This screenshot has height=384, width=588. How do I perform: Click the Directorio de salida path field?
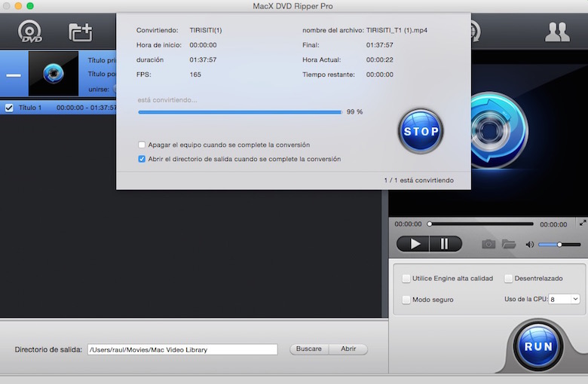182,349
